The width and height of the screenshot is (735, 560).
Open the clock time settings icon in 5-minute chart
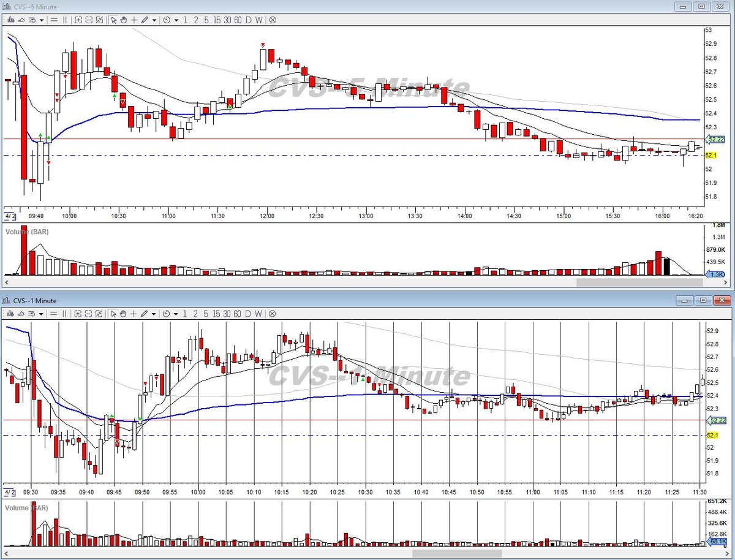pos(167,20)
